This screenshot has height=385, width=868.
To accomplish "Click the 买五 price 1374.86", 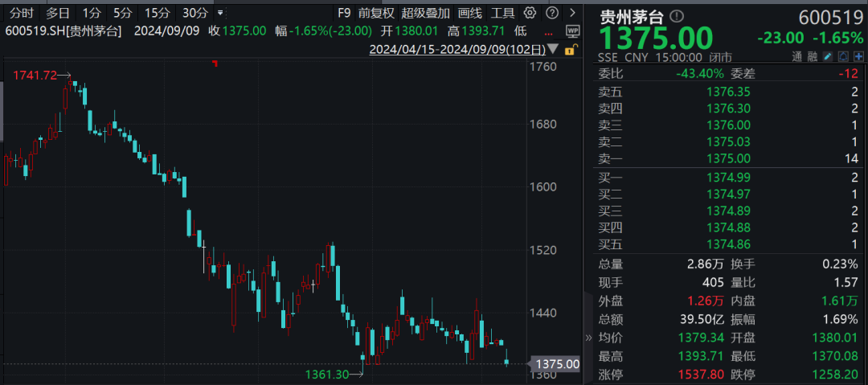I will click(728, 244).
